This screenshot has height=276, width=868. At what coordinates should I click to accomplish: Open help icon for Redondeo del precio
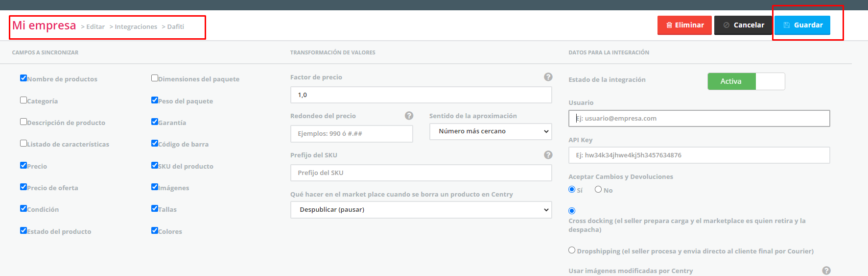(409, 116)
